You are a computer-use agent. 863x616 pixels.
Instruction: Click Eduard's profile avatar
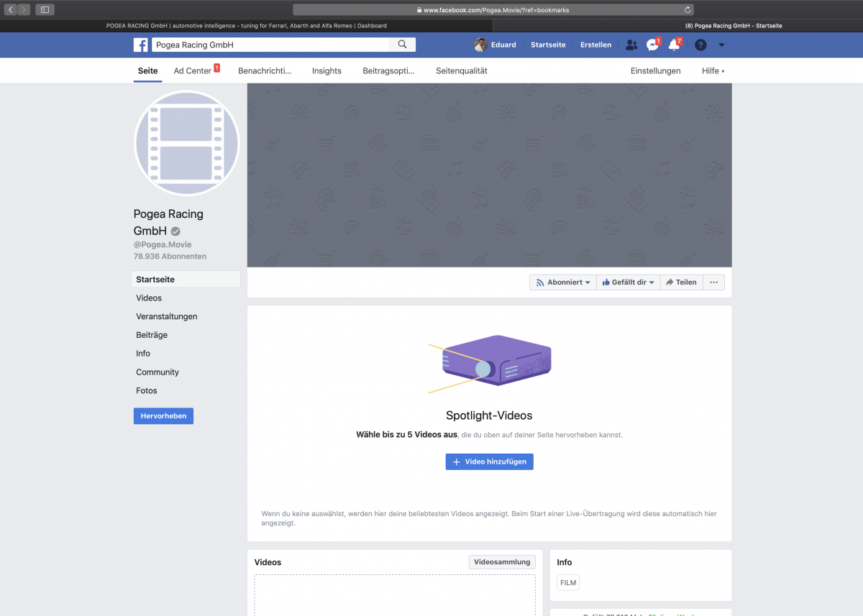(x=480, y=45)
